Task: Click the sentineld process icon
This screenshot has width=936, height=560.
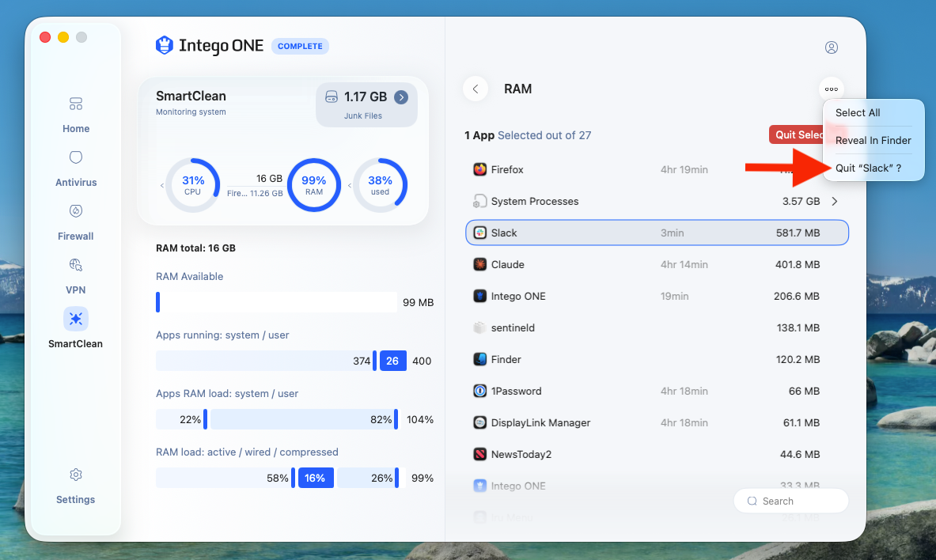Action: (480, 327)
